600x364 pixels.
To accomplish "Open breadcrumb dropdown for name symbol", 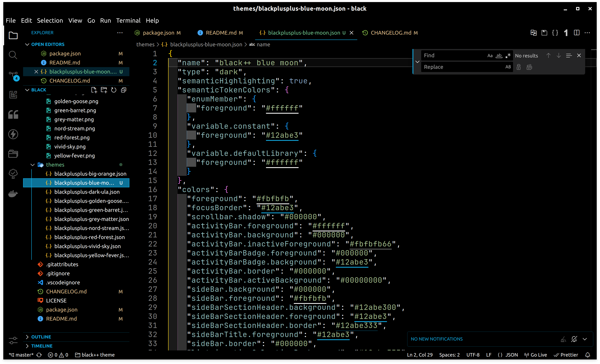I will coord(260,44).
